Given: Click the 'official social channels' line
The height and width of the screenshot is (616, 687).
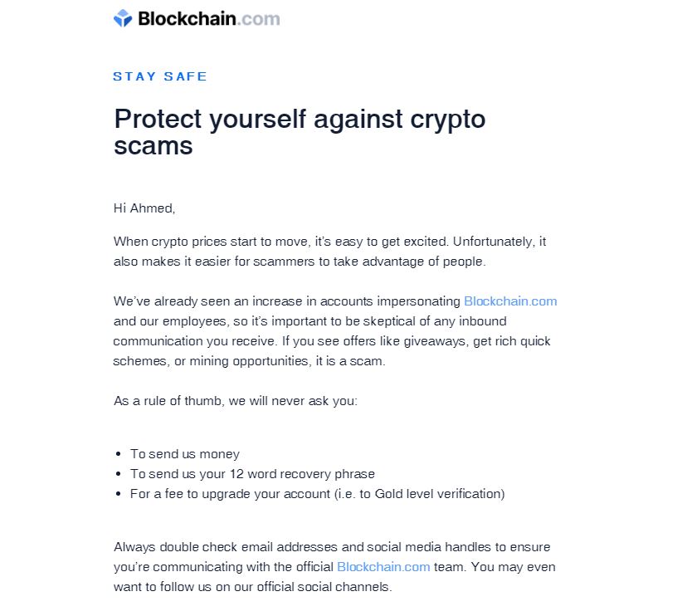Looking at the screenshot, I should [253, 587].
